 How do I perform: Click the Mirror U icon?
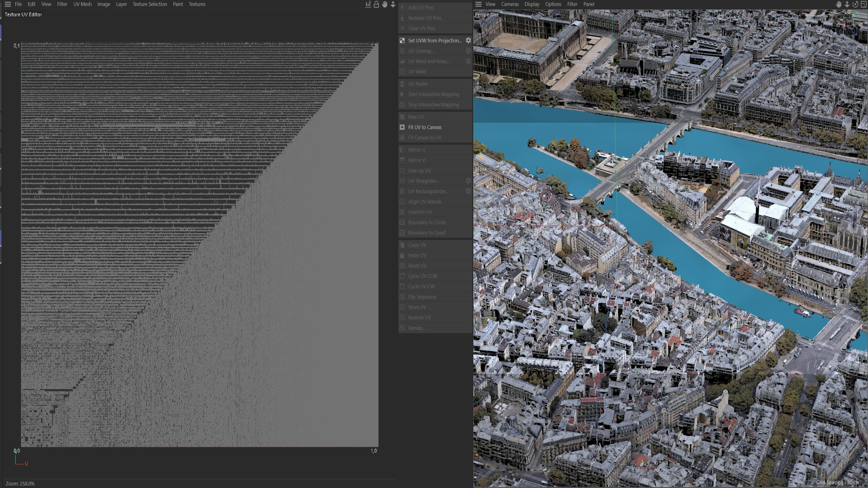click(402, 150)
